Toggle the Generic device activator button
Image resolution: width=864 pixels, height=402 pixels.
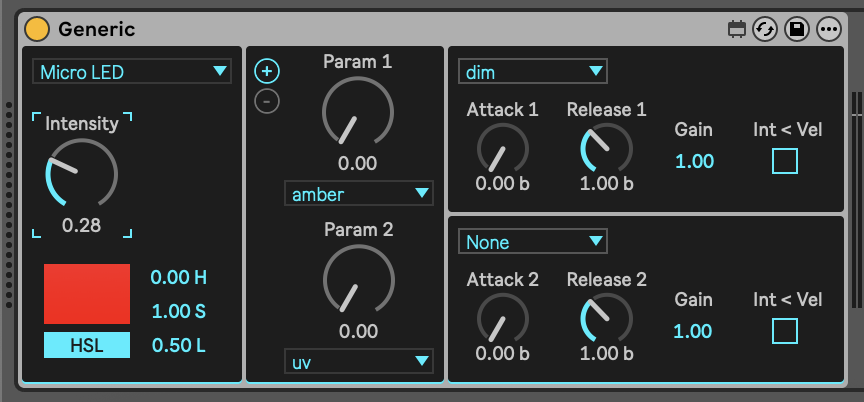click(37, 29)
